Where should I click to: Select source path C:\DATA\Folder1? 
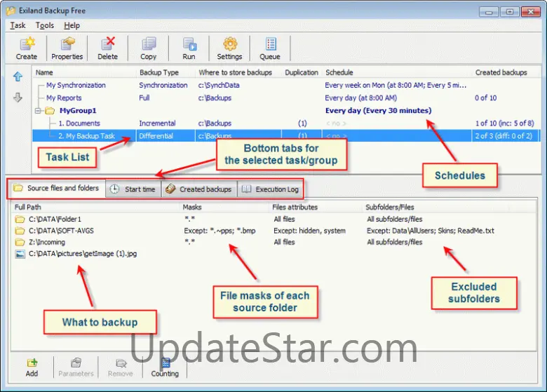pyautogui.click(x=55, y=219)
